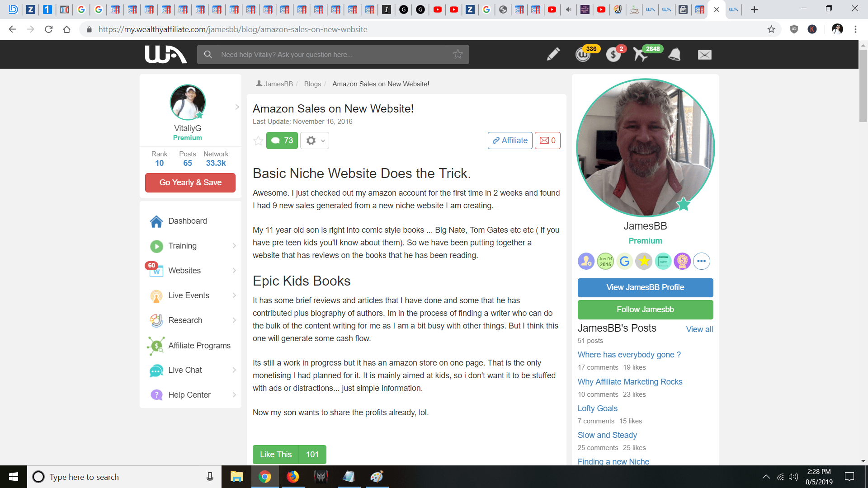
Task: Open the pencil write-post icon
Action: click(x=553, y=54)
